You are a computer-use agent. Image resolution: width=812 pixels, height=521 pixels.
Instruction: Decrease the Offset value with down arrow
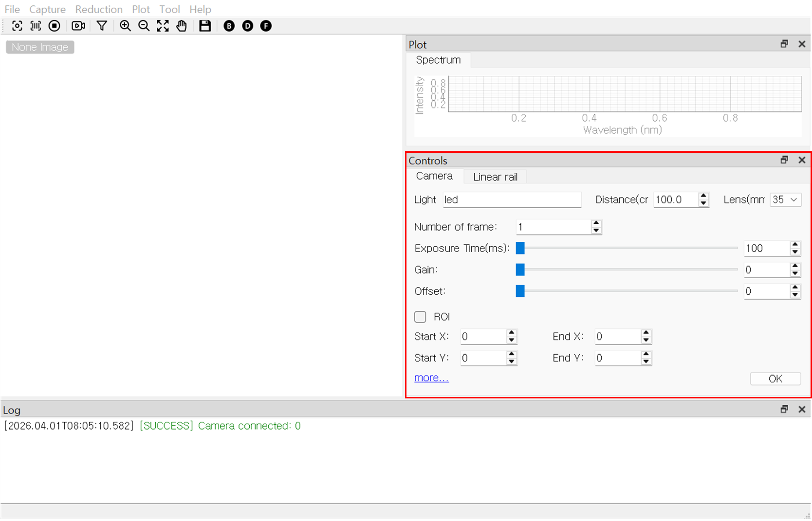click(795, 295)
